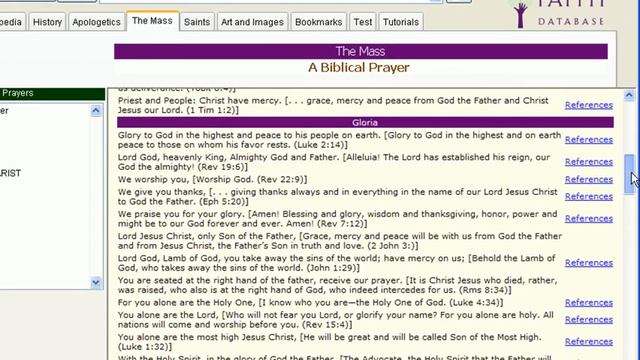Click the Prayers list scroll-up arrow
Screen dimensions: 640x360
(96, 111)
